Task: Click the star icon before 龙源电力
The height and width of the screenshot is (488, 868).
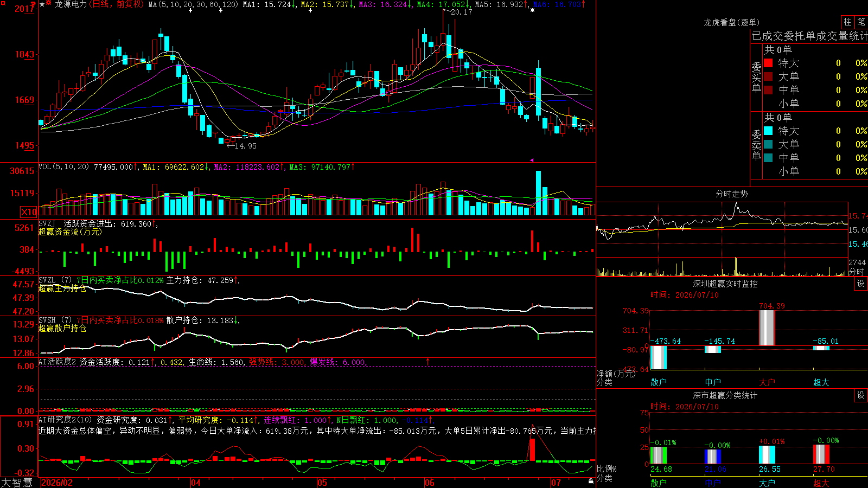Action: 42,4
